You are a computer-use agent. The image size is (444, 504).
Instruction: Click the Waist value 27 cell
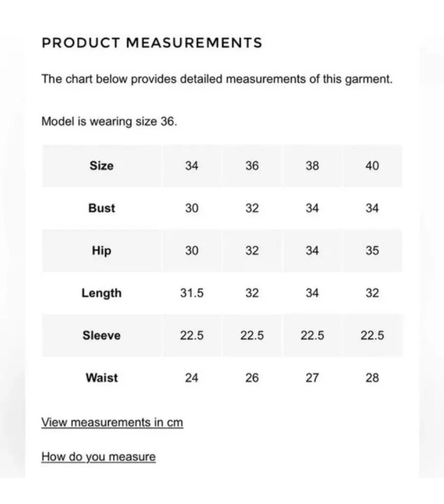[x=312, y=378]
